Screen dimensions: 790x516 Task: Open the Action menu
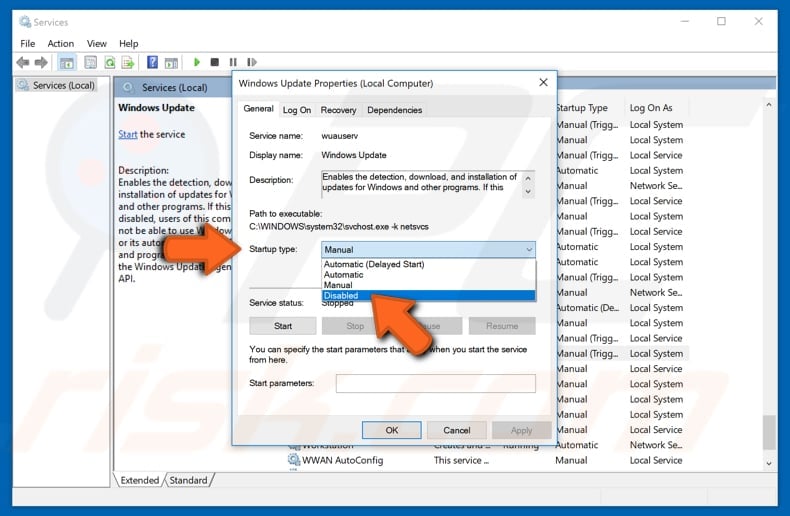(60, 43)
